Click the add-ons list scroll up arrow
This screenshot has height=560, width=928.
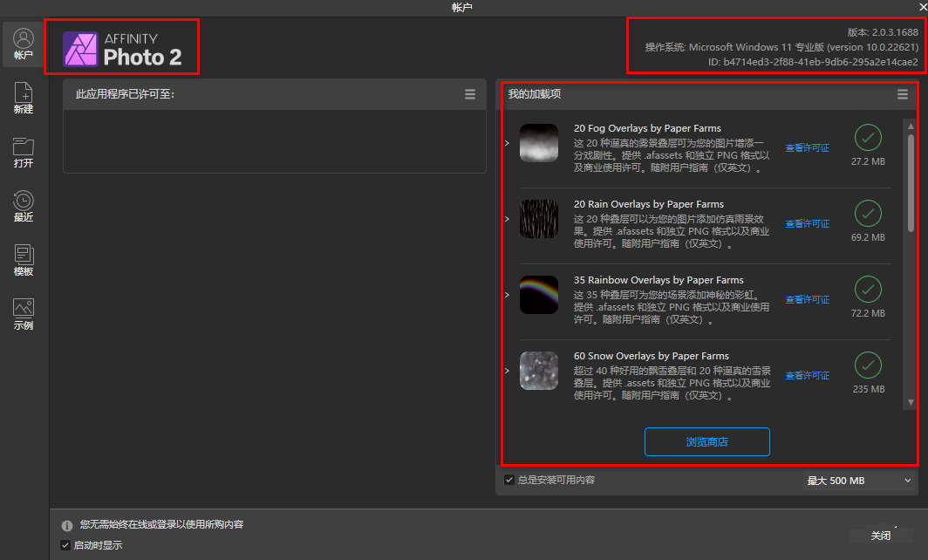(911, 126)
